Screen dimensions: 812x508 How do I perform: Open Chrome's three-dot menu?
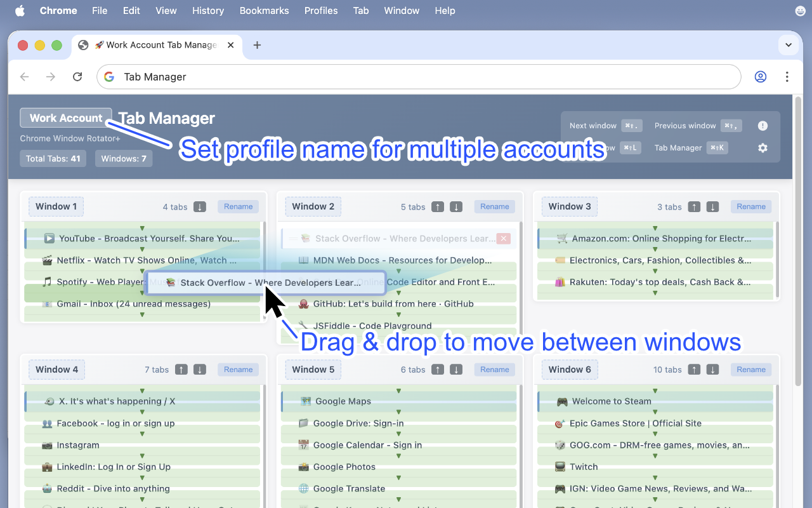pos(787,77)
